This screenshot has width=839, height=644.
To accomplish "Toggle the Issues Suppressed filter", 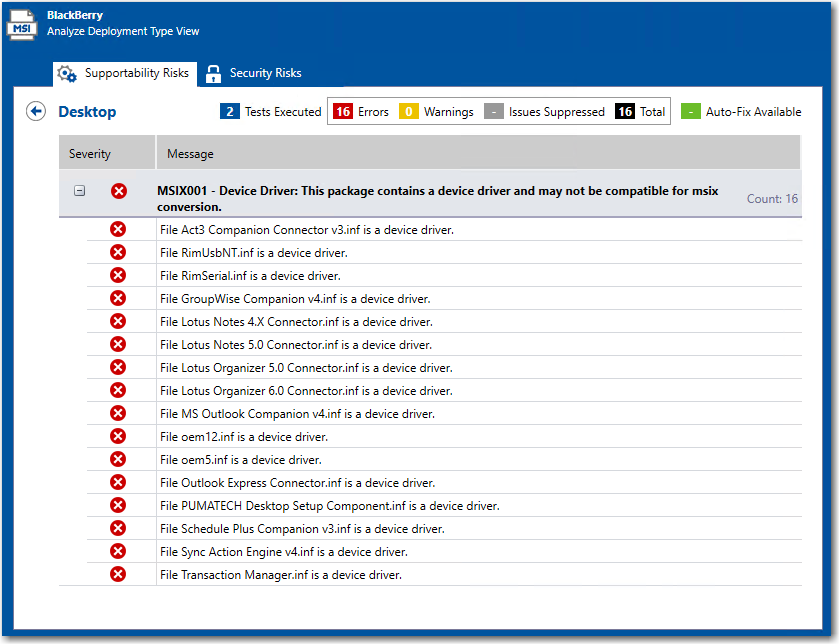I will [544, 112].
